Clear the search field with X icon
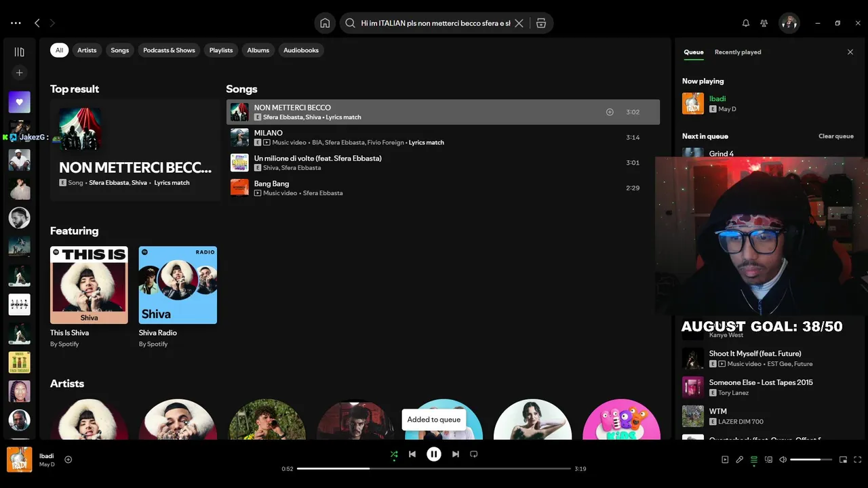868x488 pixels. (x=519, y=23)
